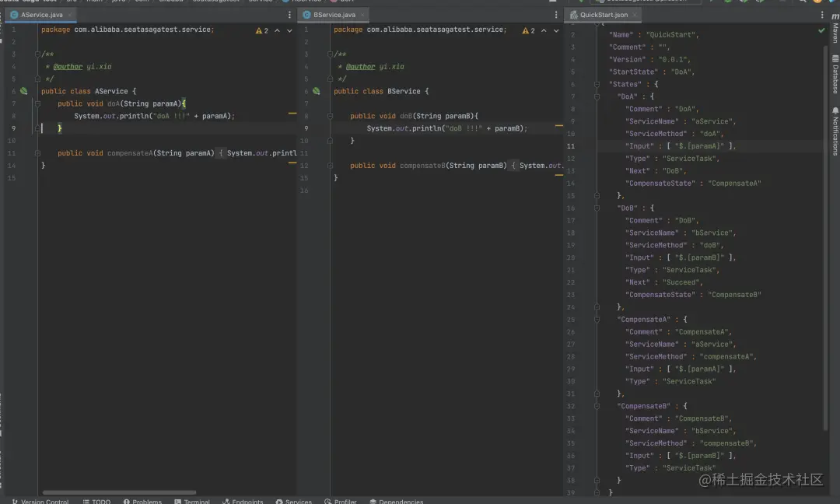Switch to the QuickStart.json tab

604,15
